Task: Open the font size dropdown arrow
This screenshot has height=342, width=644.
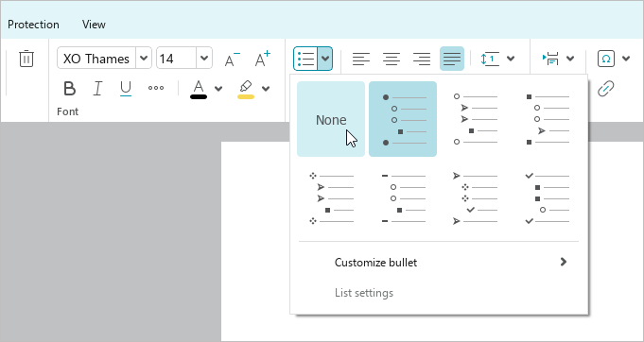Action: click(x=204, y=59)
